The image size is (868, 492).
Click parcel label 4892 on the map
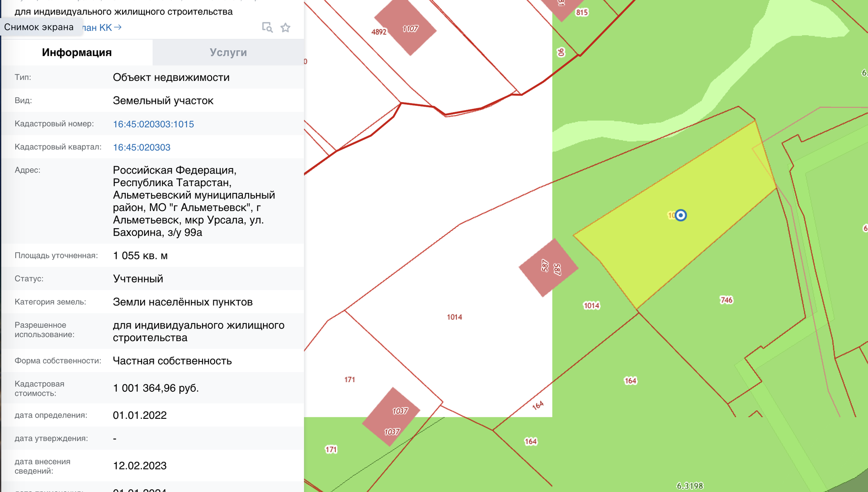[x=379, y=32]
